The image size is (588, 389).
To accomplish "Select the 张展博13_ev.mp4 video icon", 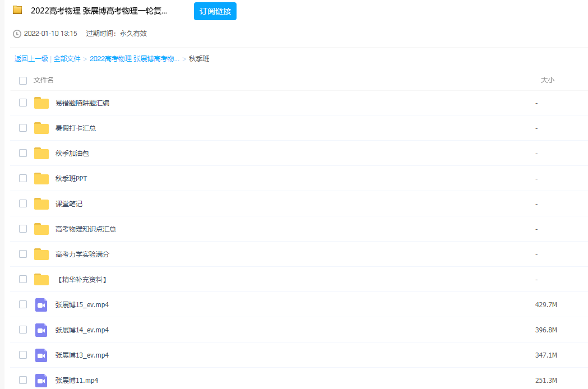I will tap(41, 355).
